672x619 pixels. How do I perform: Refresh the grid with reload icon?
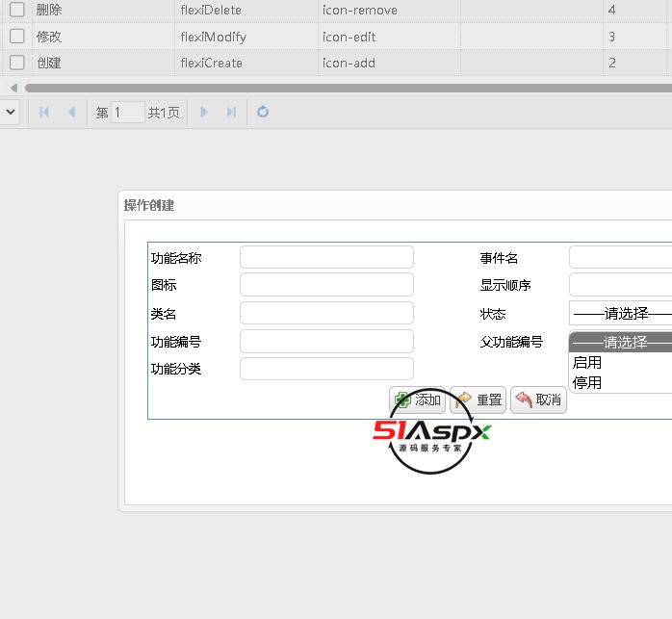point(263,112)
